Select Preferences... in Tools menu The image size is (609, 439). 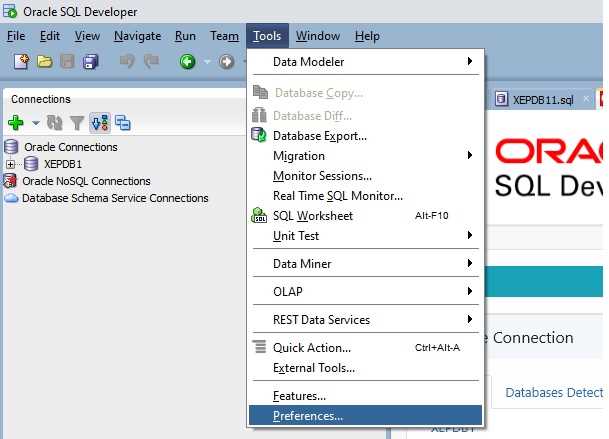point(365,416)
